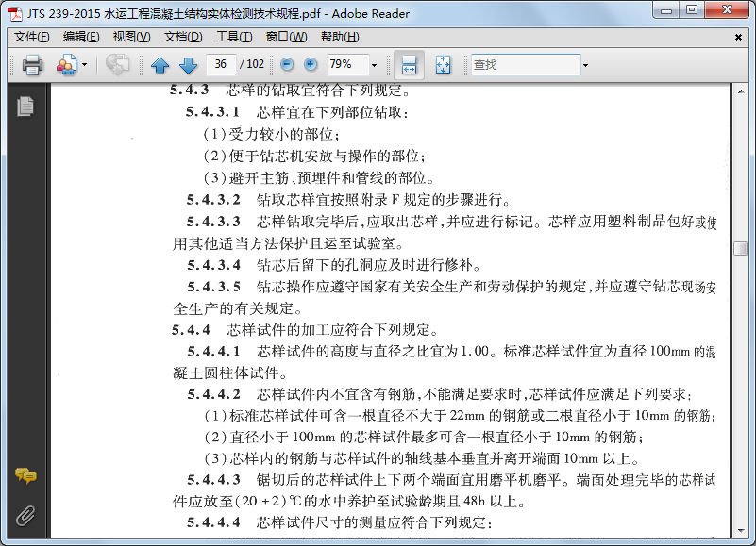The image size is (756, 546).
Task: Go to next page arrow
Action: [188, 64]
